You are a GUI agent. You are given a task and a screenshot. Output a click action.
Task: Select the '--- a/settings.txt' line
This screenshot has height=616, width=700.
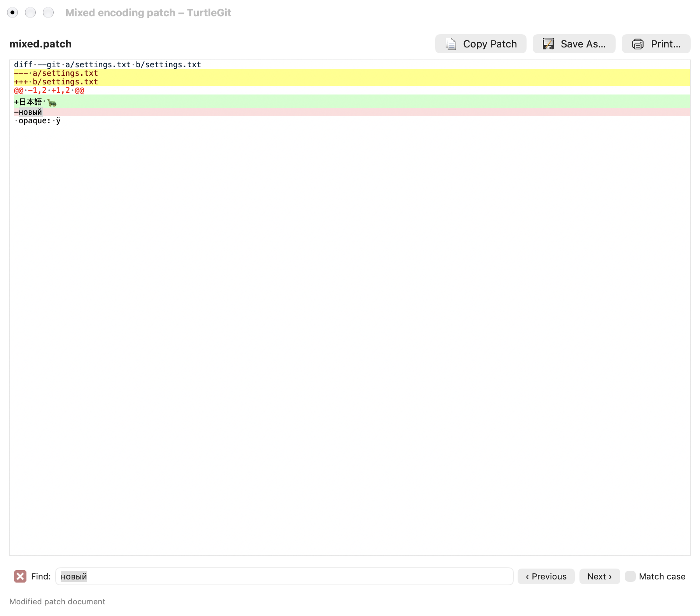352,73
